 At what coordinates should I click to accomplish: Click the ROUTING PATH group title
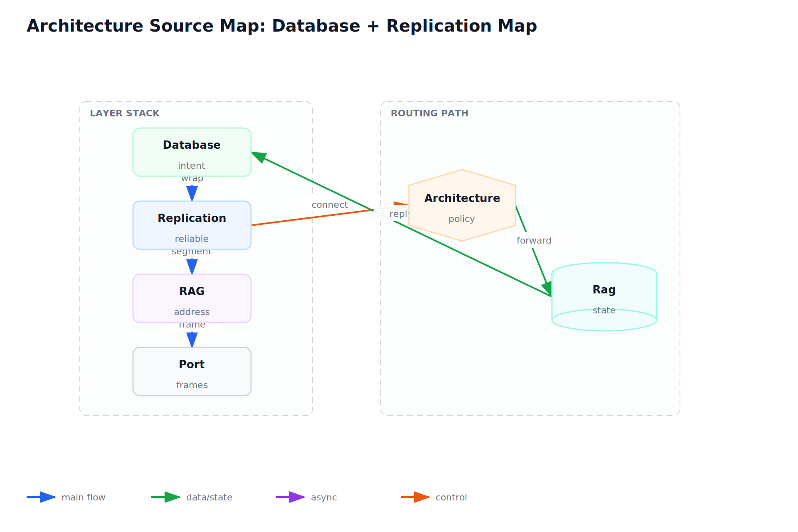pyautogui.click(x=429, y=113)
